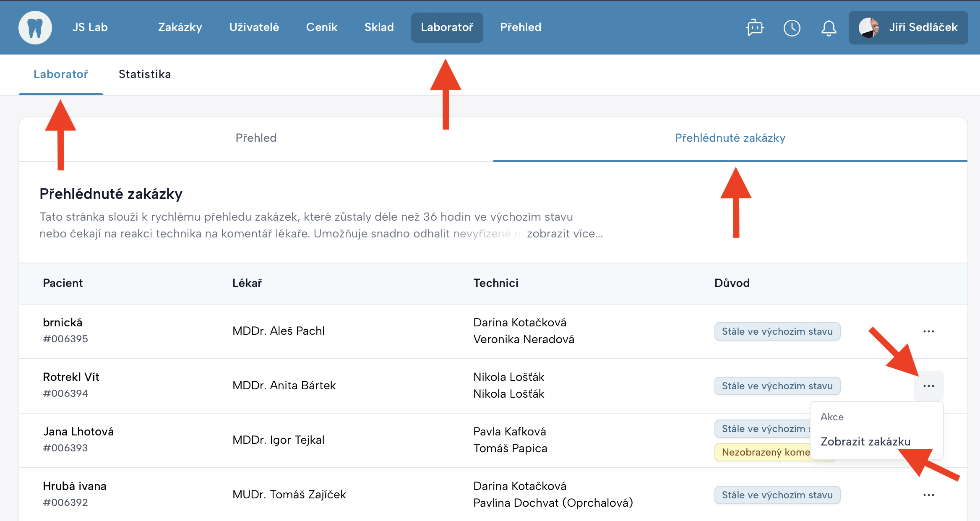Open three-dots menu for Hrubá ivana row
The width and height of the screenshot is (980, 521).
(928, 495)
